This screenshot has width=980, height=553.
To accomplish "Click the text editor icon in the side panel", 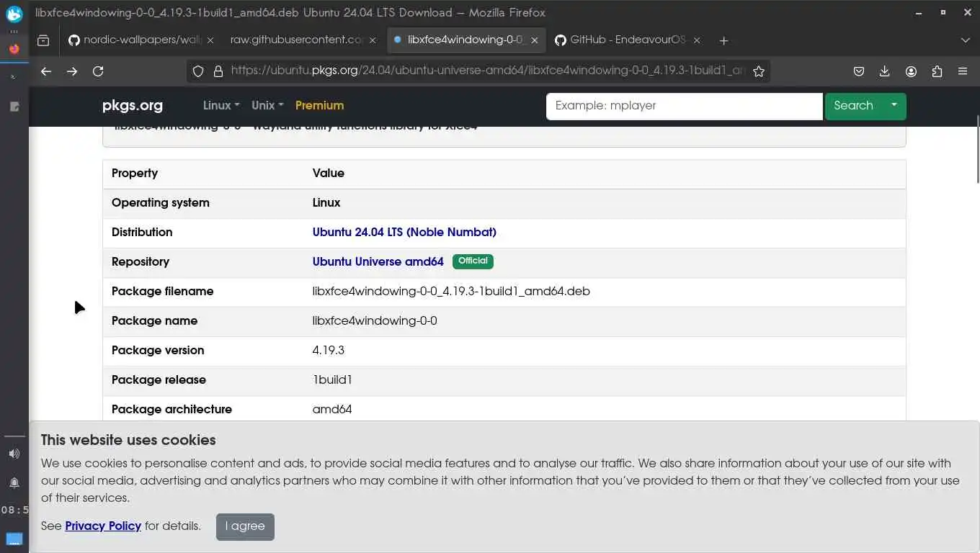I will click(x=14, y=107).
